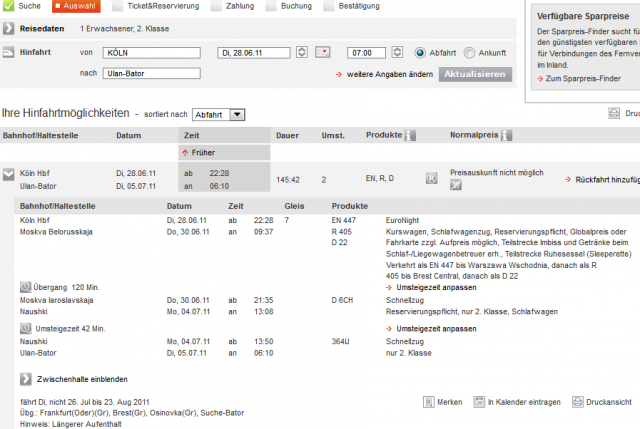Open the date picker calendar icon

point(323,51)
